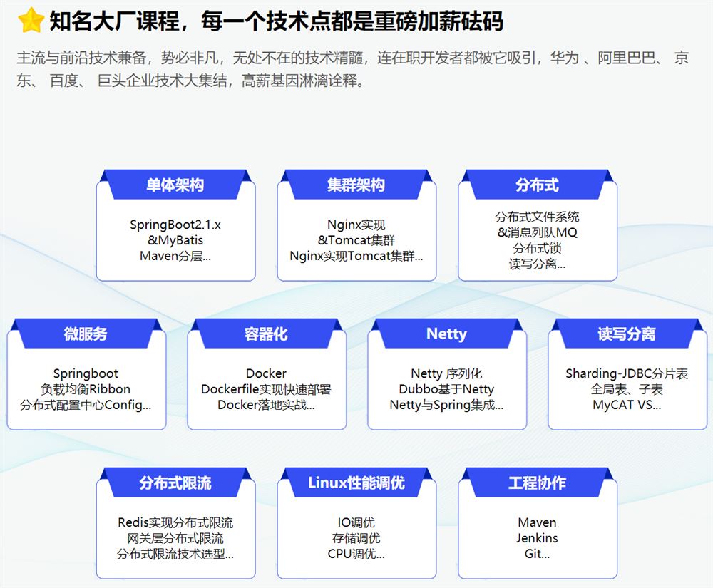Select the 分布式 card header
This screenshot has height=588, width=713.
[537, 185]
